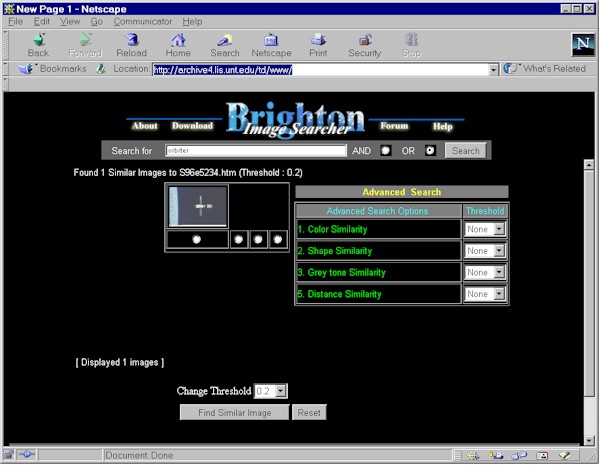Viewport: 600px width, 465px height.
Task: Expand Grey tone Similarity threshold dropdown
Action: [499, 272]
